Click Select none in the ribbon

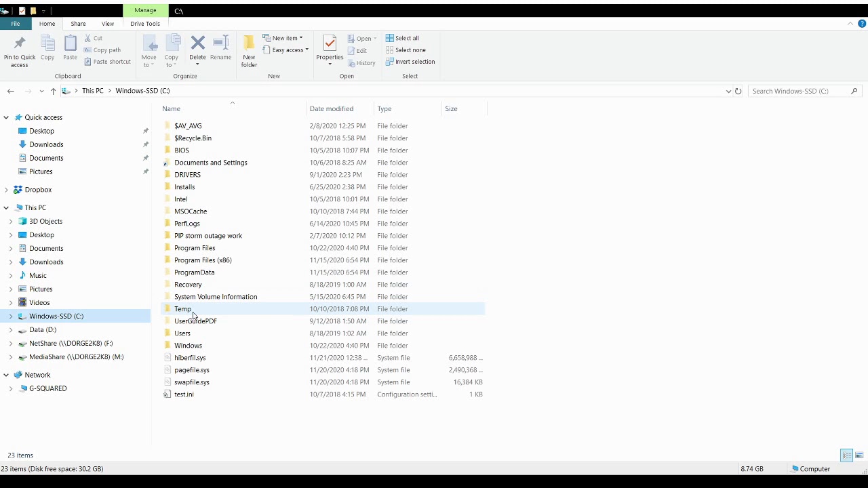pos(406,50)
